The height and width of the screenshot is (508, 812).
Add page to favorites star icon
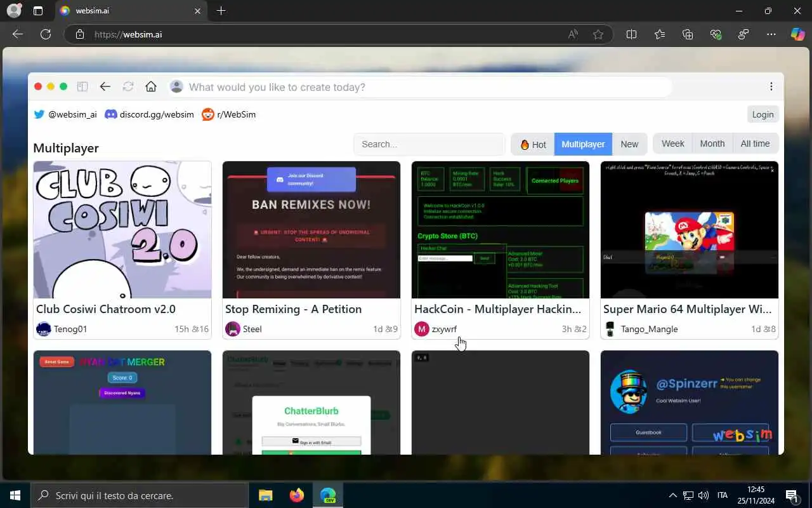pos(598,34)
